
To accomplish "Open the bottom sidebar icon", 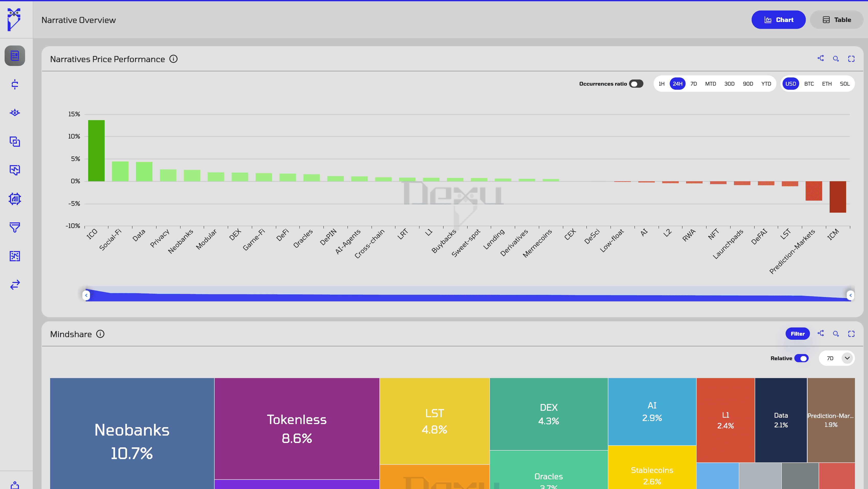I will (x=15, y=485).
